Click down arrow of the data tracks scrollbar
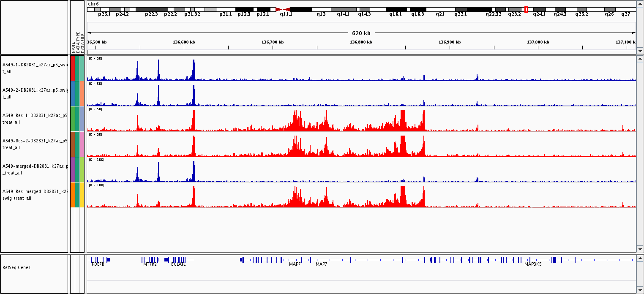 (640, 249)
